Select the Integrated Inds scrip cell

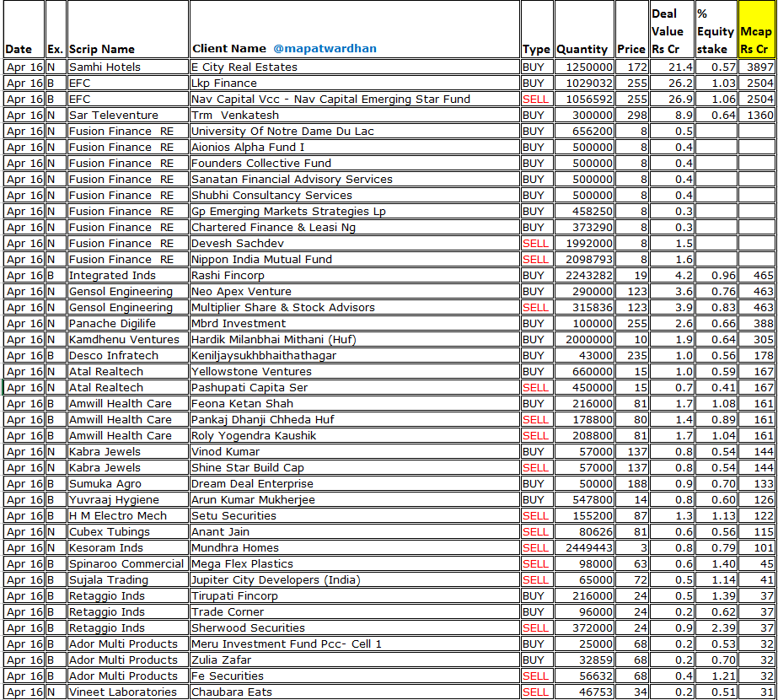pyautogui.click(x=128, y=276)
